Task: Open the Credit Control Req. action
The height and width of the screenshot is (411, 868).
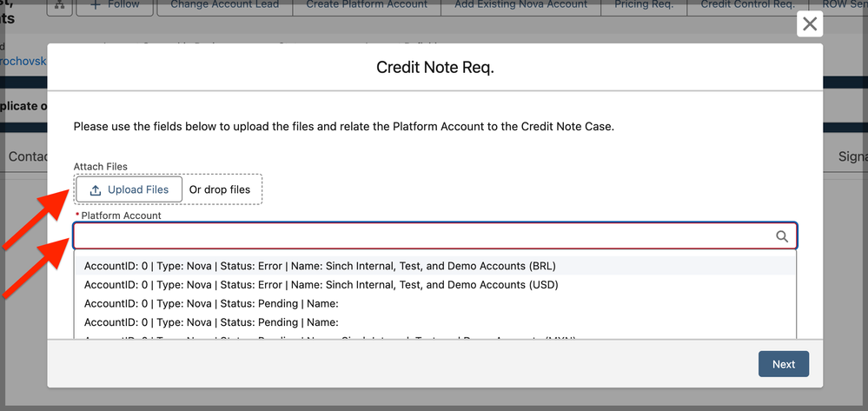Action: click(x=747, y=5)
